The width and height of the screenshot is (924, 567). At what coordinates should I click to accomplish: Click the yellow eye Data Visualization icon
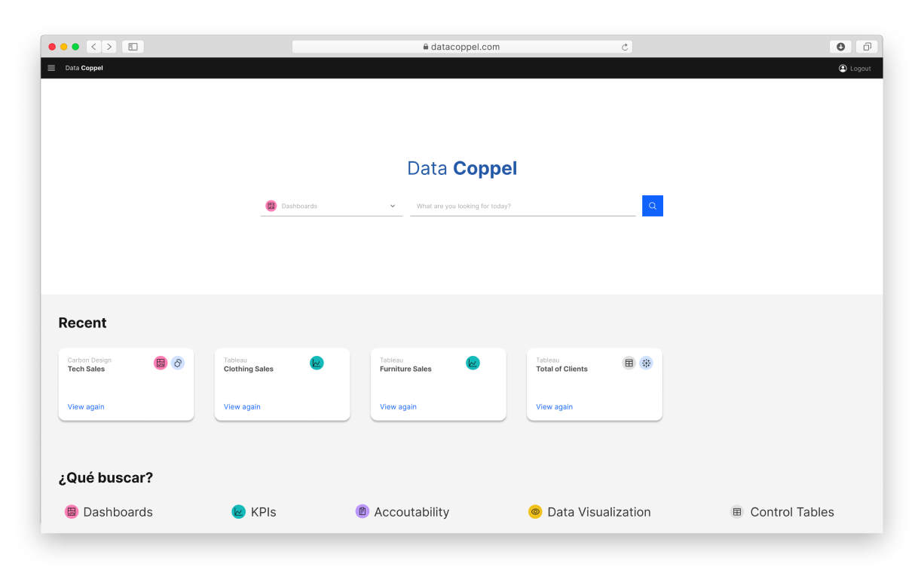tap(535, 512)
